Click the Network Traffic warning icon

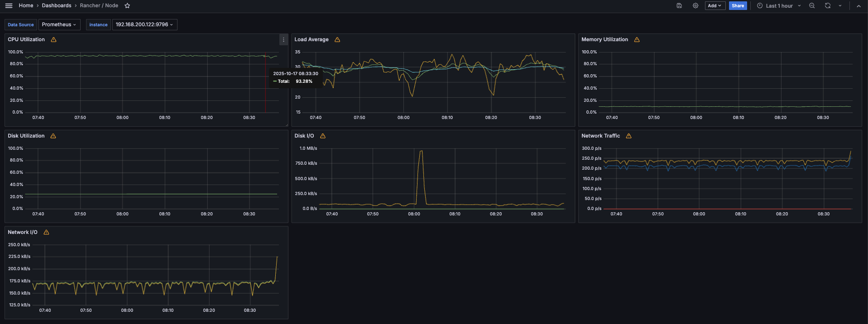coord(629,136)
